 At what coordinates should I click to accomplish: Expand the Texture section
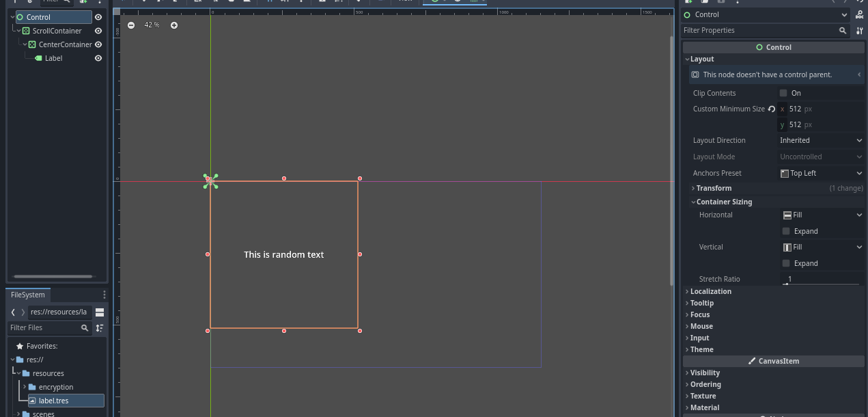coord(774,396)
